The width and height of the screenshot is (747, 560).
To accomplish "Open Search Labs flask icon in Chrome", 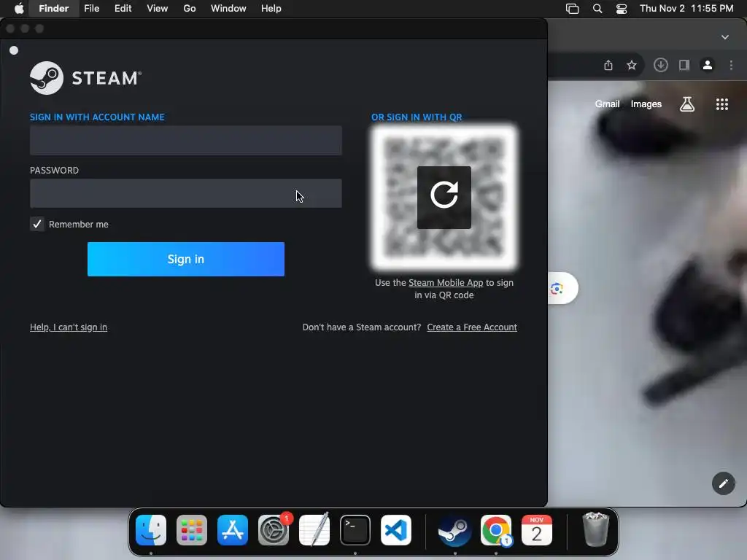I will coord(687,104).
